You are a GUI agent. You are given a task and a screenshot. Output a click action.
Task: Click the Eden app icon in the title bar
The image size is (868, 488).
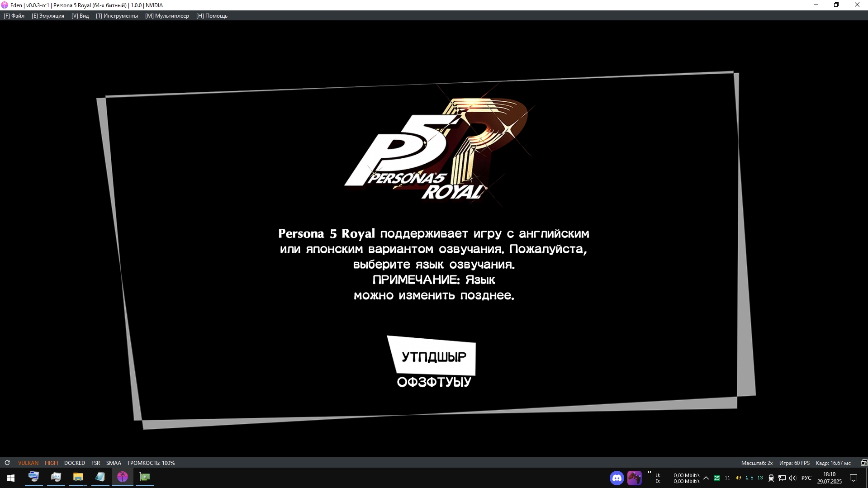pos(5,5)
